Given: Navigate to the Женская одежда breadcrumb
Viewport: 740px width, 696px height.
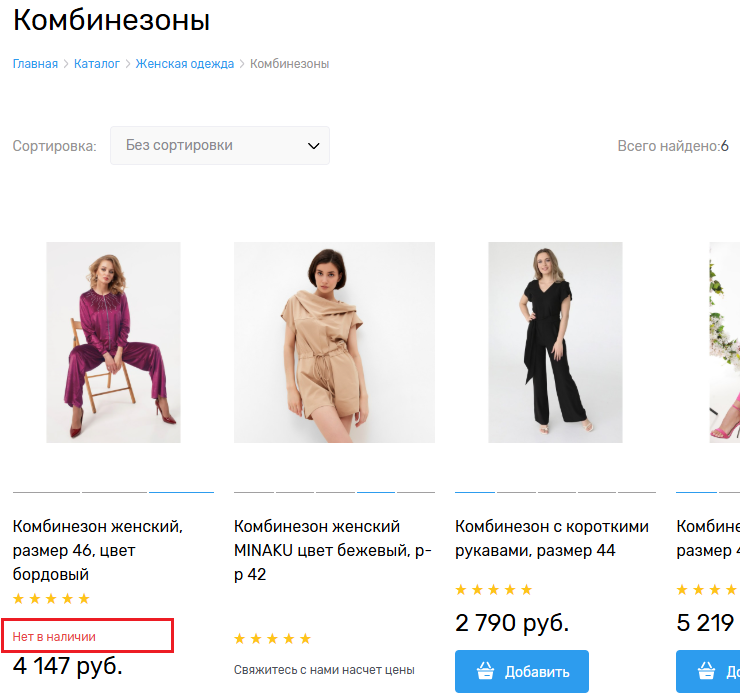Looking at the screenshot, I should click(x=185, y=64).
